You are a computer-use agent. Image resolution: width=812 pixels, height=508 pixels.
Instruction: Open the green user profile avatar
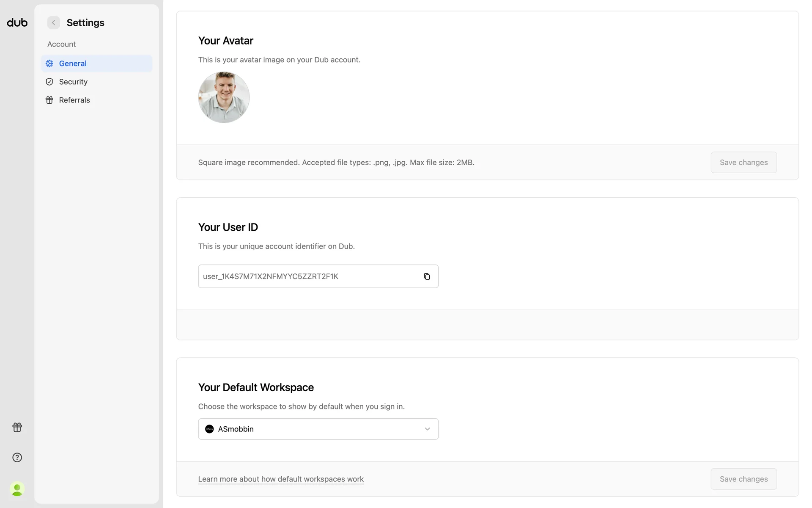pyautogui.click(x=17, y=489)
